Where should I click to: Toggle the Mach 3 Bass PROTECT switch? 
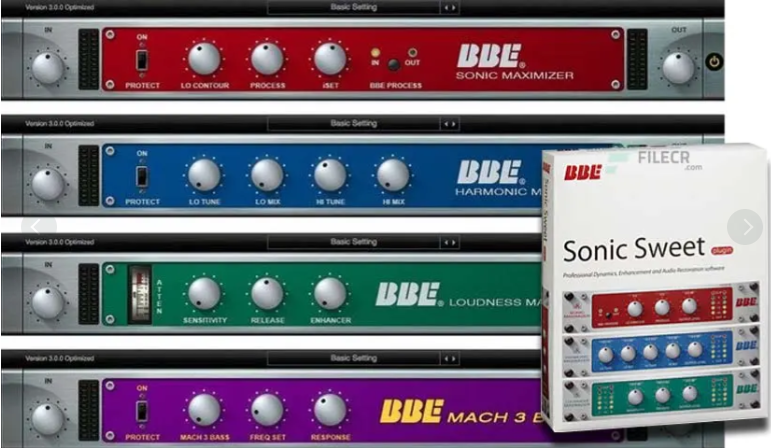[142, 412]
